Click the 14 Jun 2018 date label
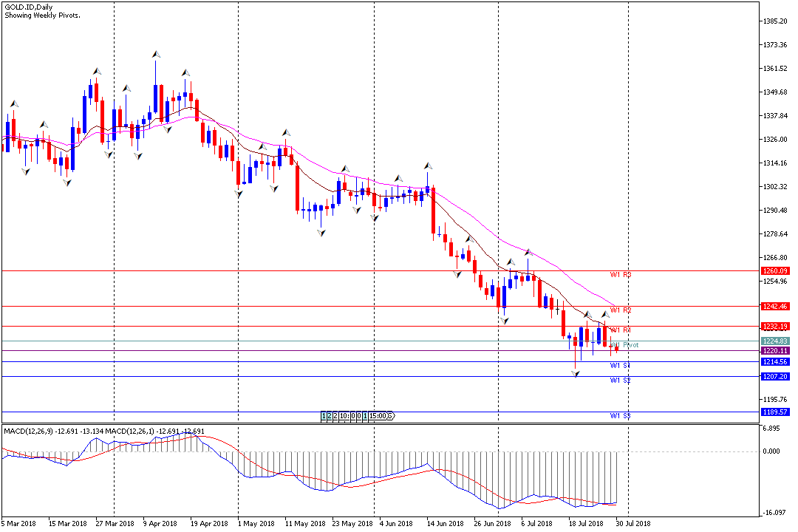Viewport: 798px width, 532px height. [x=446, y=524]
